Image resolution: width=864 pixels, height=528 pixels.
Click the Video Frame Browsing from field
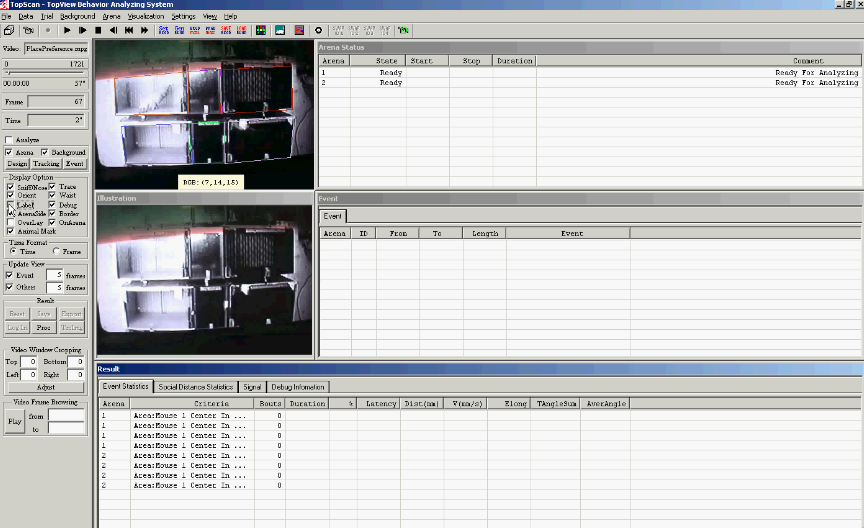click(x=66, y=414)
